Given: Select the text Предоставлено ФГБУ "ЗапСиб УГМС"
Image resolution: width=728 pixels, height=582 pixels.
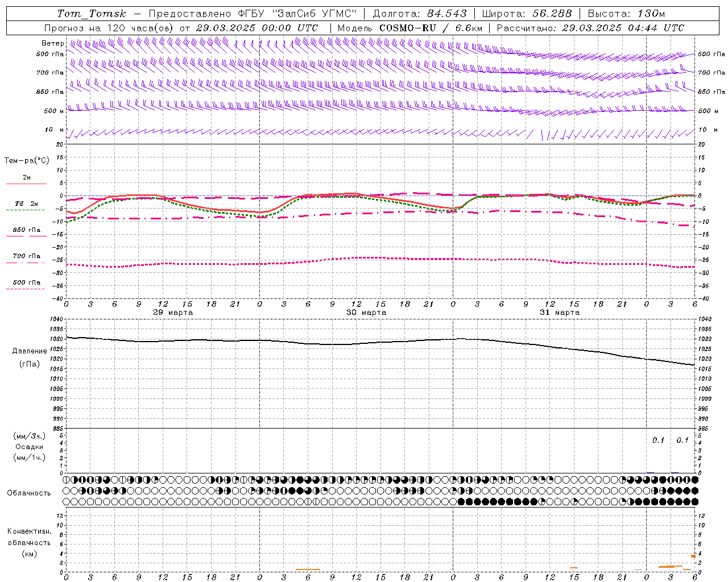Looking at the screenshot, I should click(253, 14).
